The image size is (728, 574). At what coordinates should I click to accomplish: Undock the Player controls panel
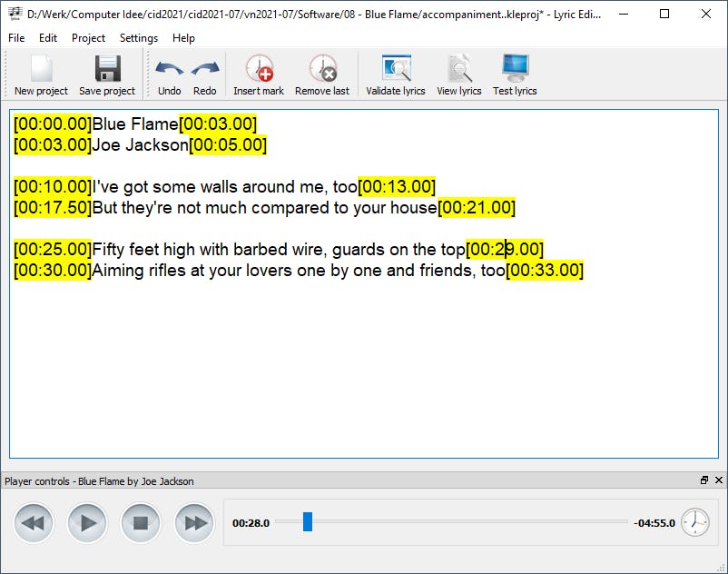coord(704,480)
